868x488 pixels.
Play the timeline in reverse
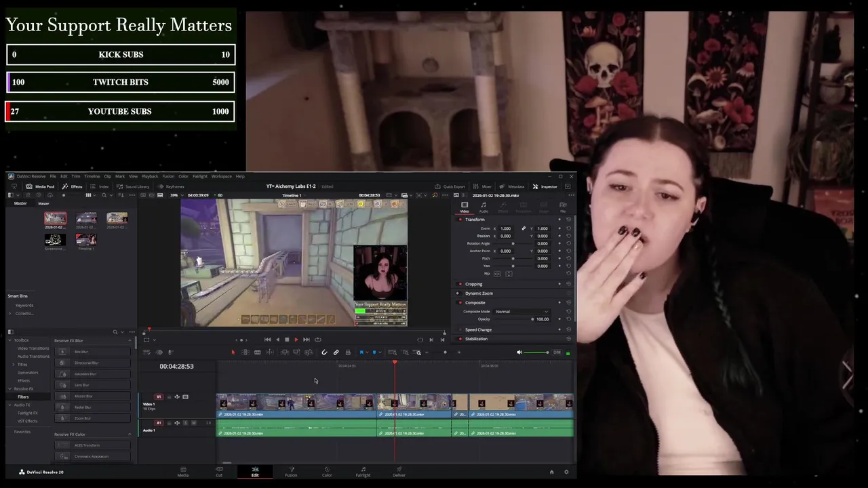[277, 340]
